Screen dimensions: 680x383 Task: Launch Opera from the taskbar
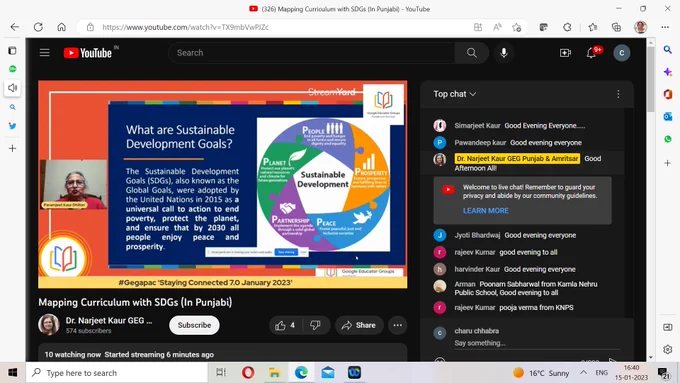248,373
